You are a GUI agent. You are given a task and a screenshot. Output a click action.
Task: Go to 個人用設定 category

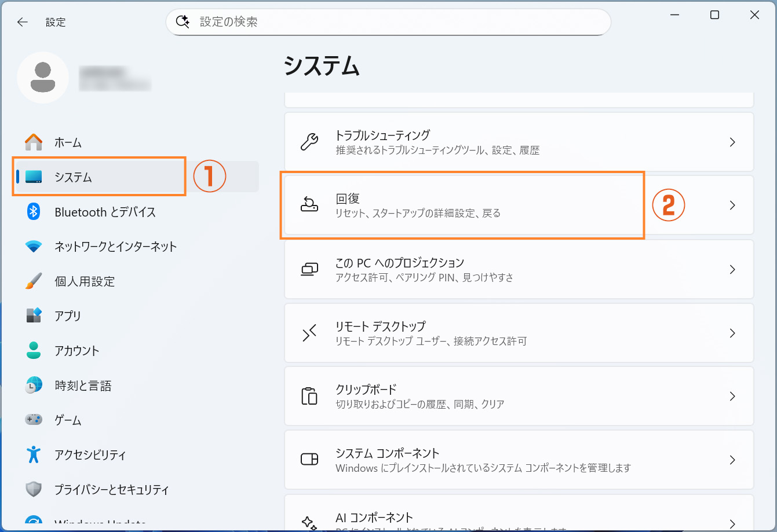(137, 281)
